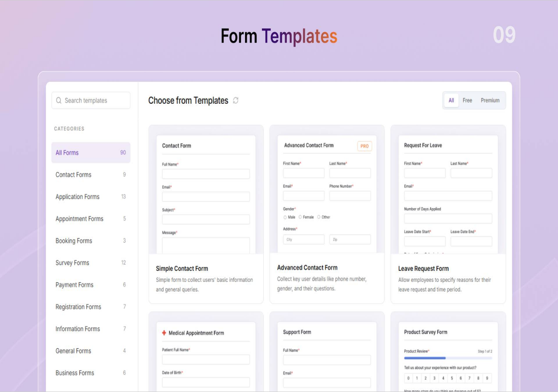
Task: Click the CATEGORIES sidebar label
Action: [69, 129]
